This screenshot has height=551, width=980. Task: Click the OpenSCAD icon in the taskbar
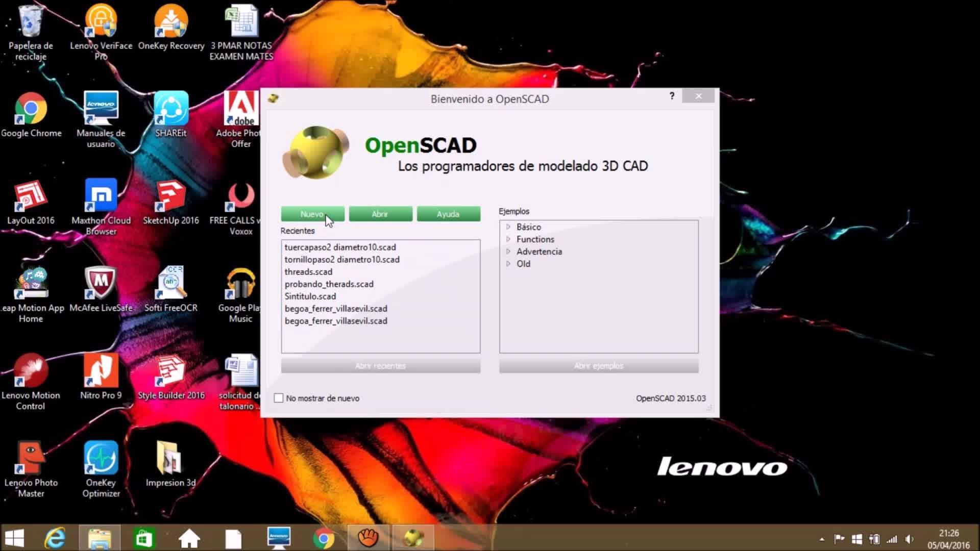tap(413, 538)
